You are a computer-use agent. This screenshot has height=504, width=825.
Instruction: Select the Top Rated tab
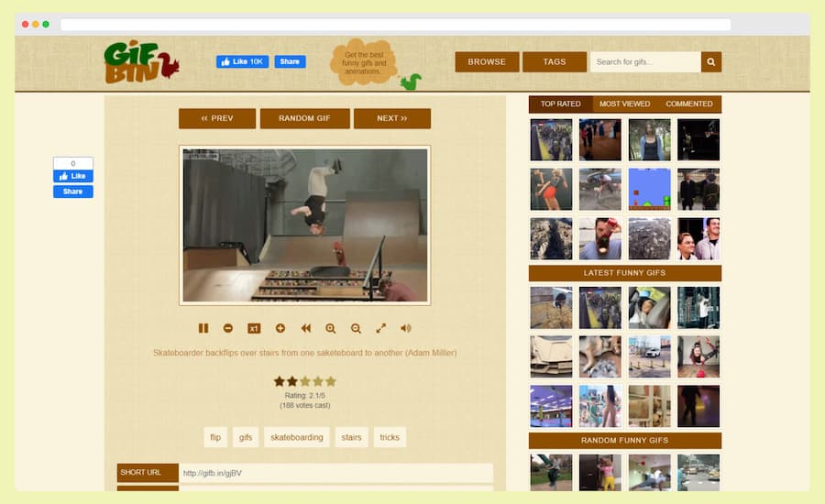click(560, 104)
